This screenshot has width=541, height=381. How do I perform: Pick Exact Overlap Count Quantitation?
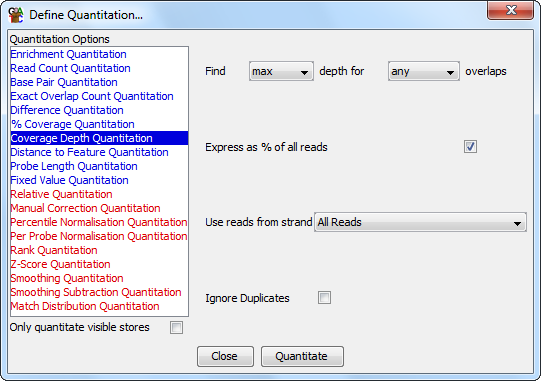99,96
